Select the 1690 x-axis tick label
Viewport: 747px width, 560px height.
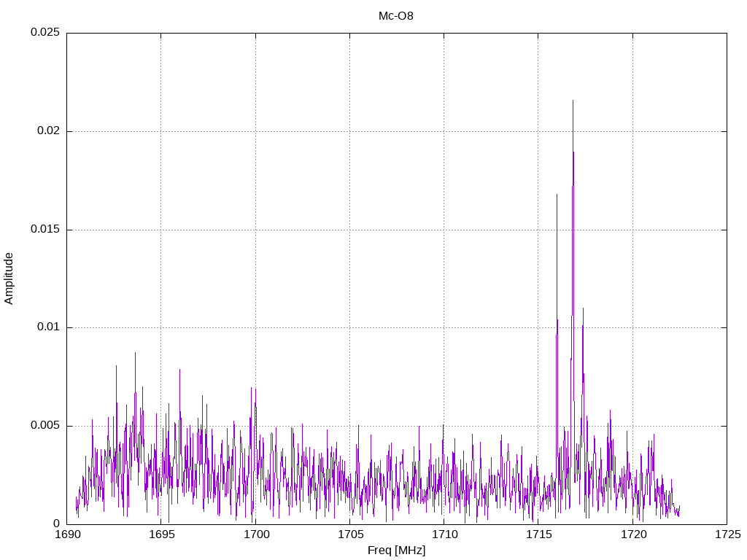[x=67, y=535]
